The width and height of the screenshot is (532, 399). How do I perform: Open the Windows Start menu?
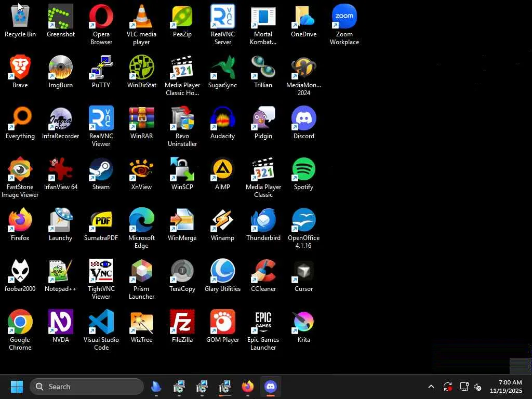17,387
